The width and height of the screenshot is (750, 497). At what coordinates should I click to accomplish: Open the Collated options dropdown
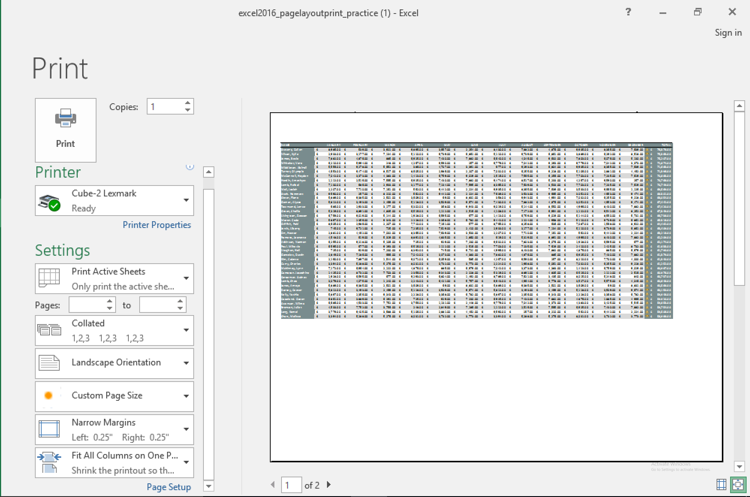pyautogui.click(x=114, y=331)
